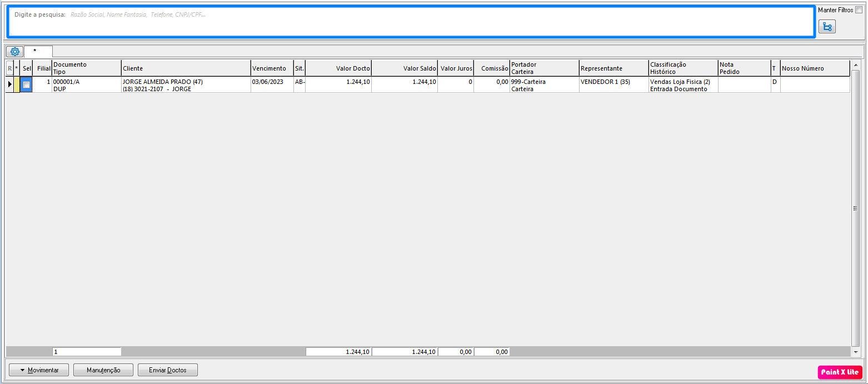The height and width of the screenshot is (384, 868).
Task: Click the Manutenção button
Action: [103, 370]
